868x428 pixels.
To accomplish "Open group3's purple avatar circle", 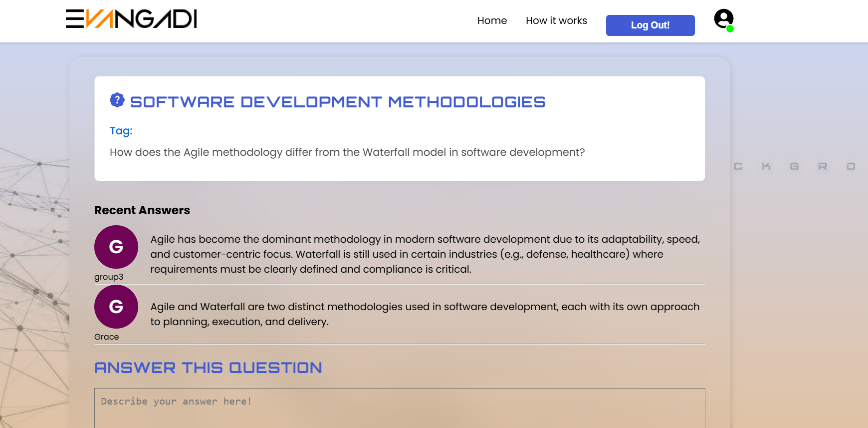I will [x=116, y=247].
